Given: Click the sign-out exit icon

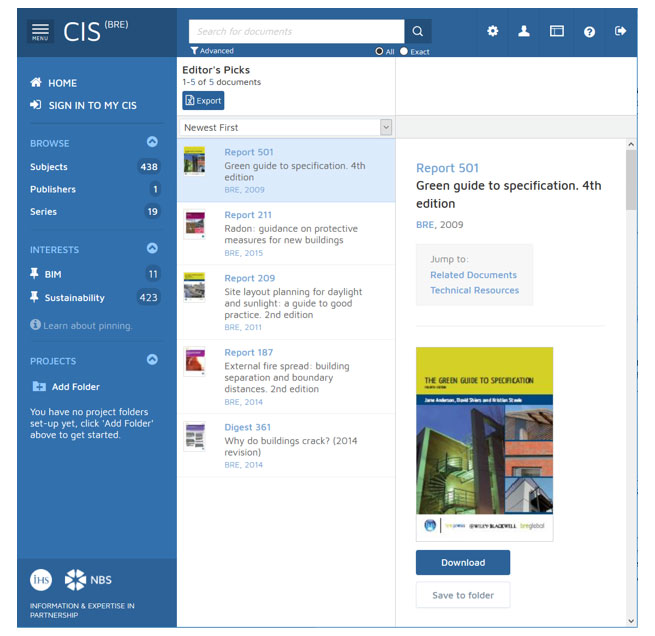Looking at the screenshot, I should [x=620, y=31].
